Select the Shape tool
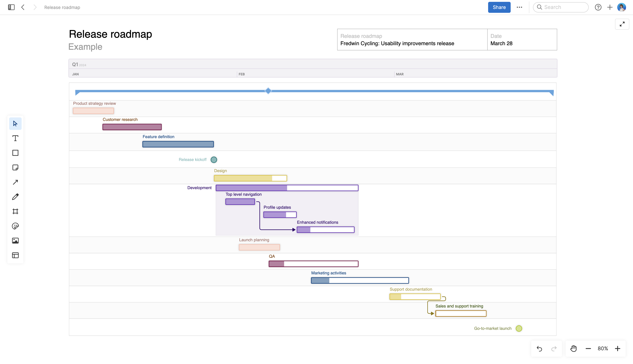Image resolution: width=633 pixels, height=364 pixels. 15,153
